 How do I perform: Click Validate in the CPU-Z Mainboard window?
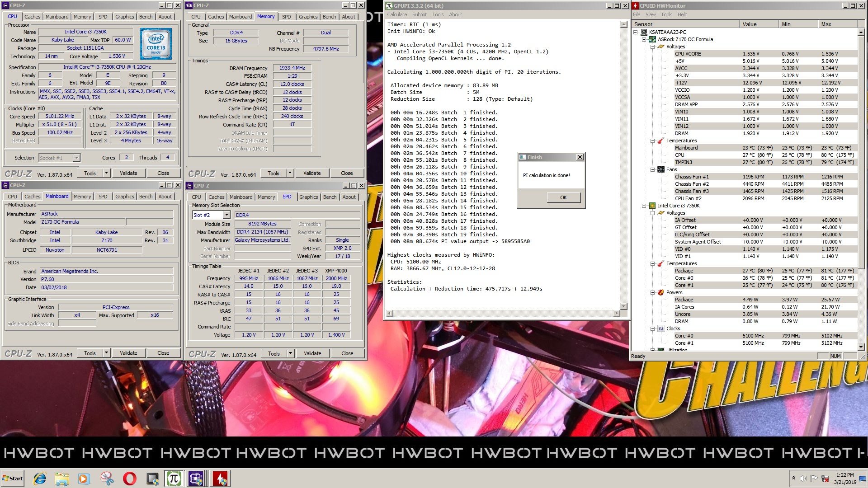coord(128,353)
